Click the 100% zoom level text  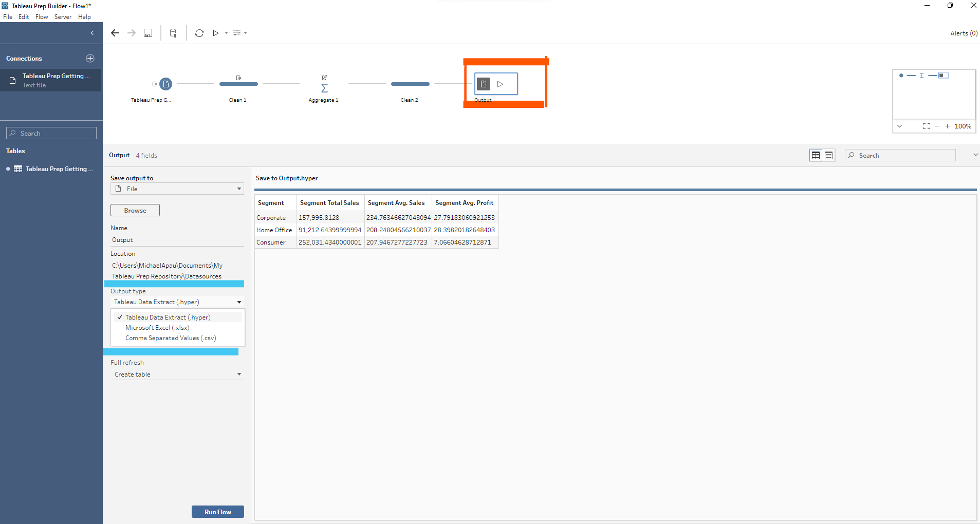coord(963,126)
